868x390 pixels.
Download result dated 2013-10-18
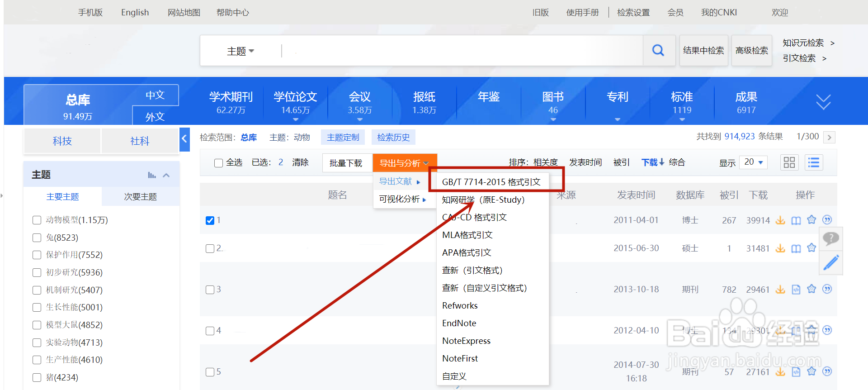tap(780, 290)
